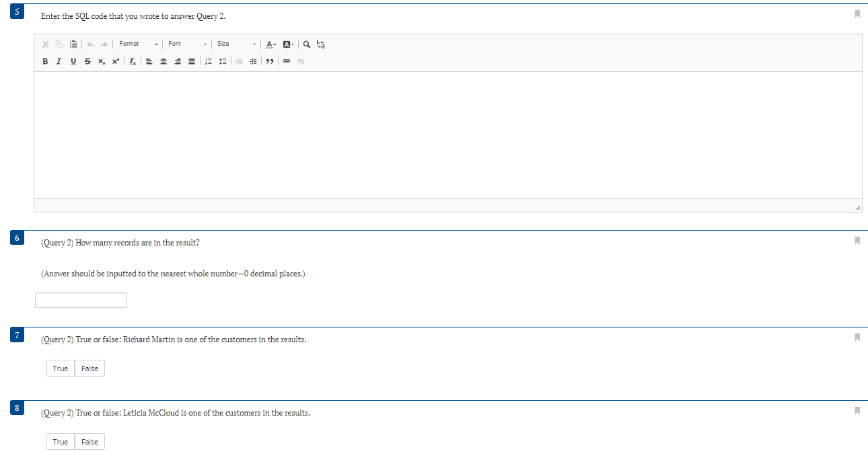Insert a block quote

tap(270, 61)
